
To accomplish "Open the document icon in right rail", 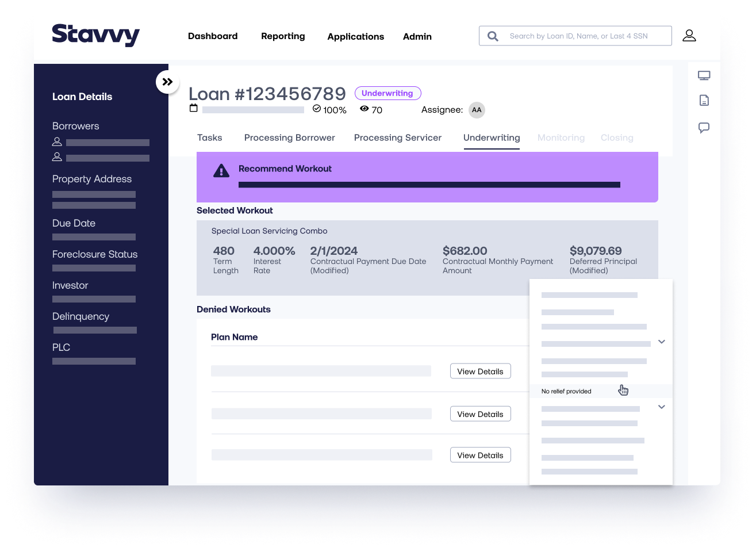I will (704, 101).
